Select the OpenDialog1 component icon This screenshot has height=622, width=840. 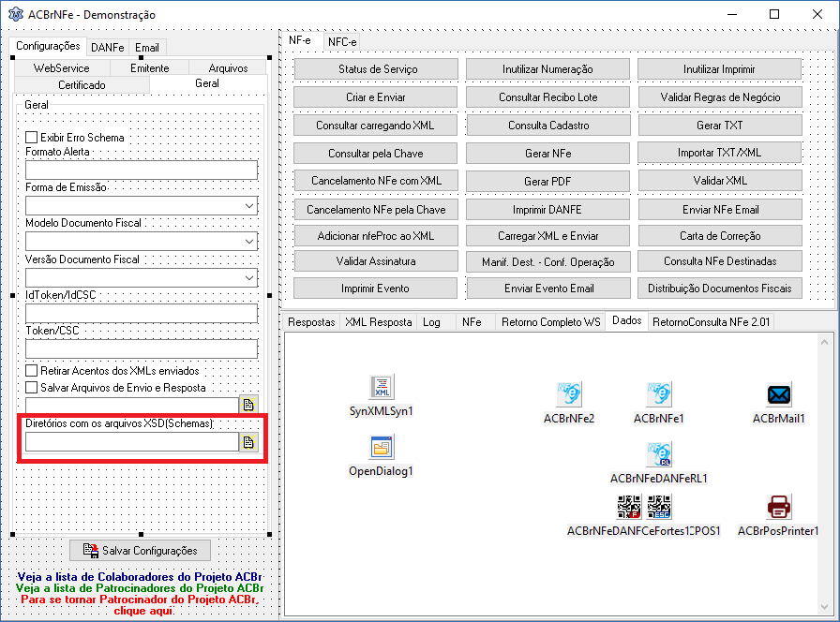[382, 448]
